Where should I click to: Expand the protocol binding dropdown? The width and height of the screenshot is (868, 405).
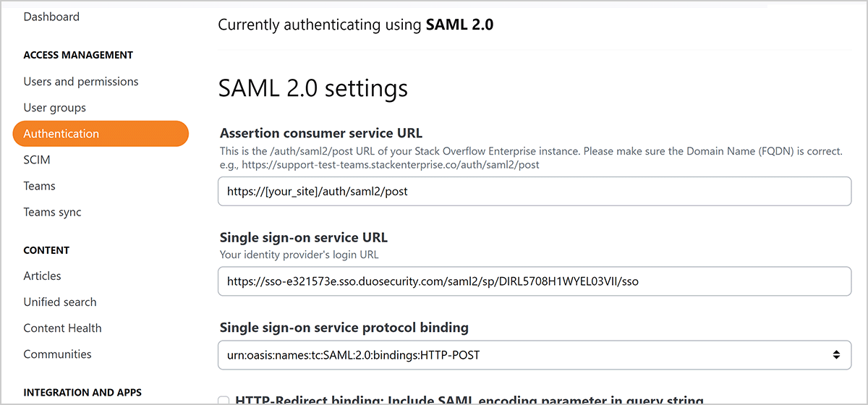click(535, 355)
